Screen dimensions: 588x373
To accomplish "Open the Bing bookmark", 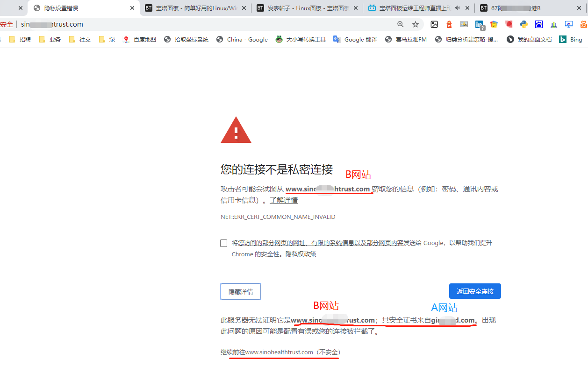I will coord(571,40).
